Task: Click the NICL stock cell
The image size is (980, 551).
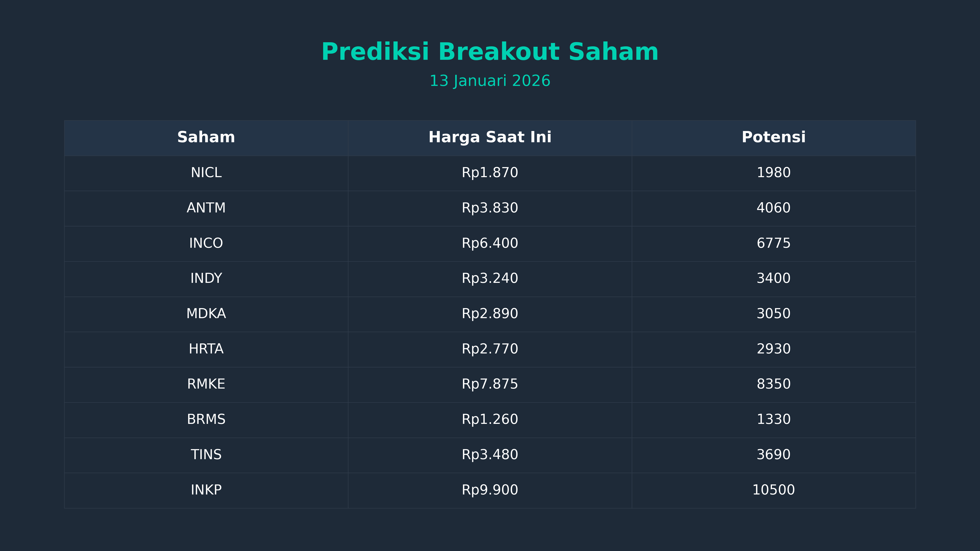Action: pyautogui.click(x=206, y=173)
